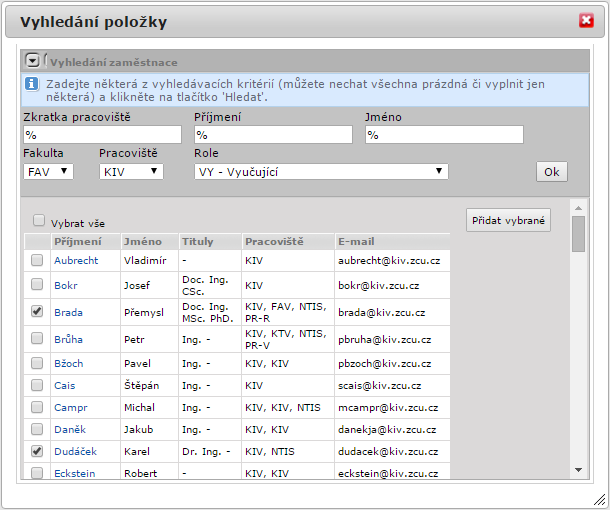The height and width of the screenshot is (510, 610).
Task: Open the Aubrecht surname link
Action: tap(76, 260)
